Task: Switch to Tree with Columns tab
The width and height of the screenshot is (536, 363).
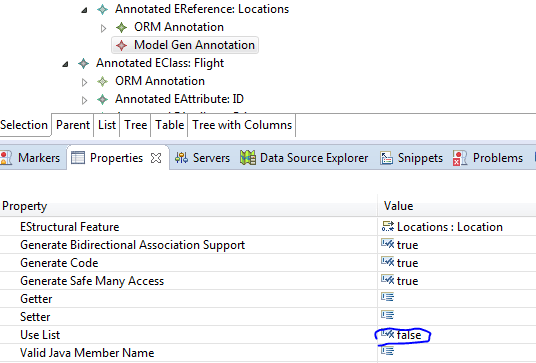Action: pos(242,125)
